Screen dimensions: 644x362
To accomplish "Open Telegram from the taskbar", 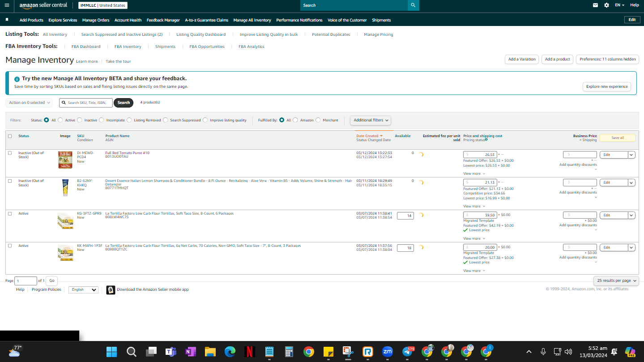I will (x=407, y=352).
